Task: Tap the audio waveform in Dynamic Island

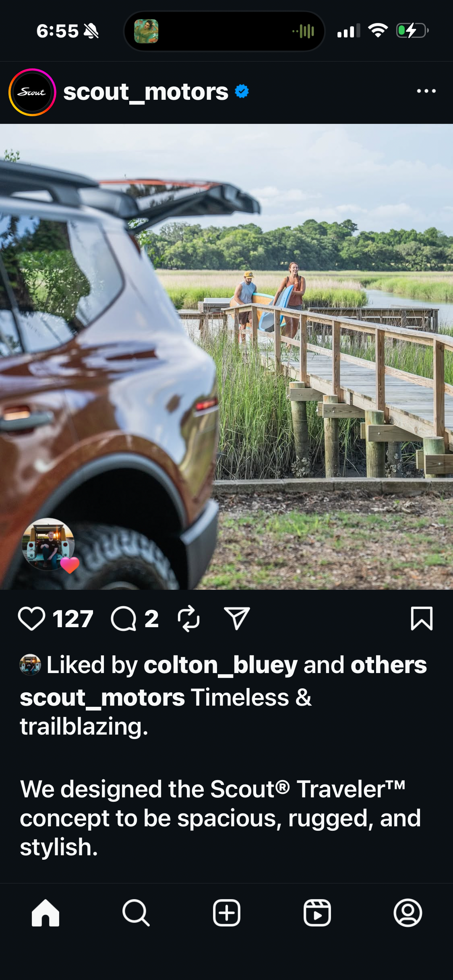Action: point(304,31)
